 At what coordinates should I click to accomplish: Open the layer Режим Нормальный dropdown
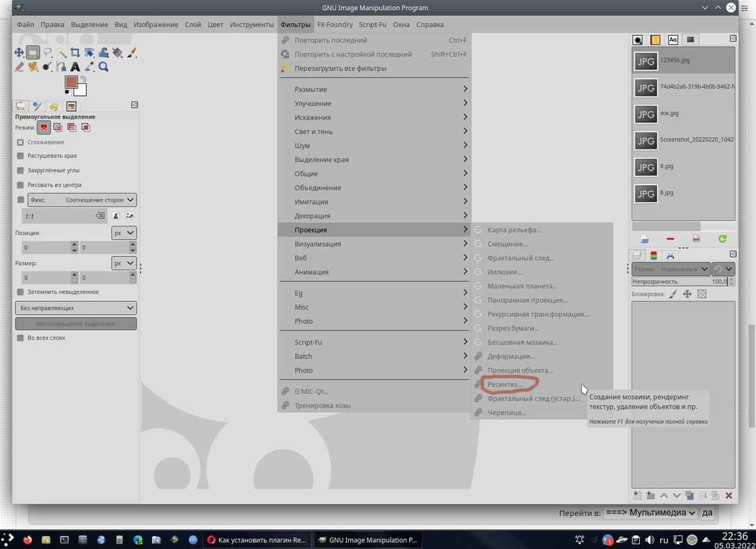point(671,269)
